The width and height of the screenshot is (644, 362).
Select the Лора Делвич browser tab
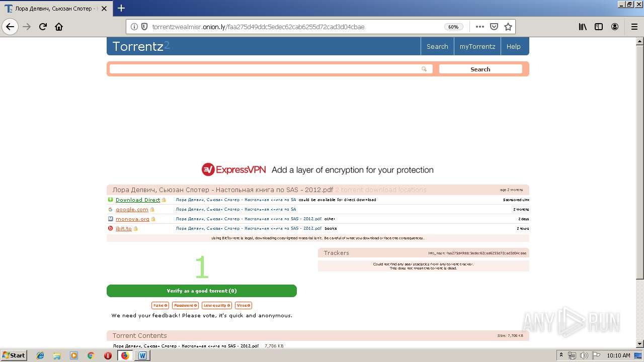(x=56, y=9)
